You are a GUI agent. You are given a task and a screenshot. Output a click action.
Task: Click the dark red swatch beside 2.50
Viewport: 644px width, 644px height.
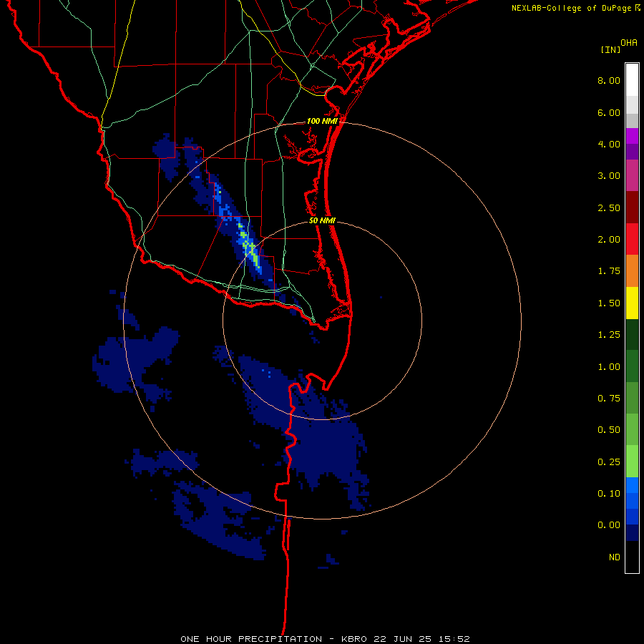point(632,208)
